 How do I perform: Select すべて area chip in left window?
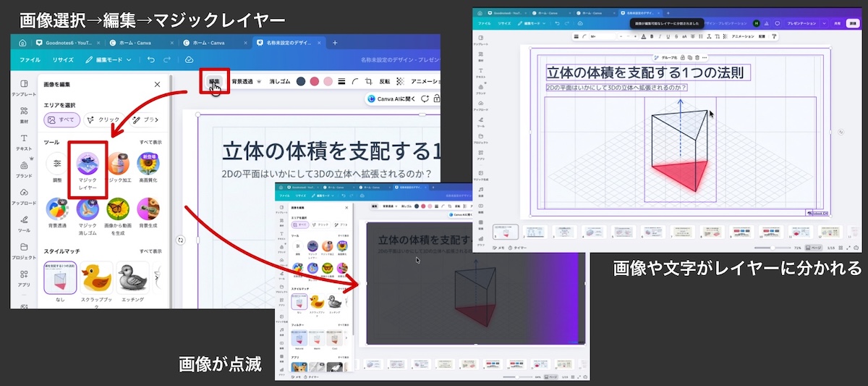point(61,120)
